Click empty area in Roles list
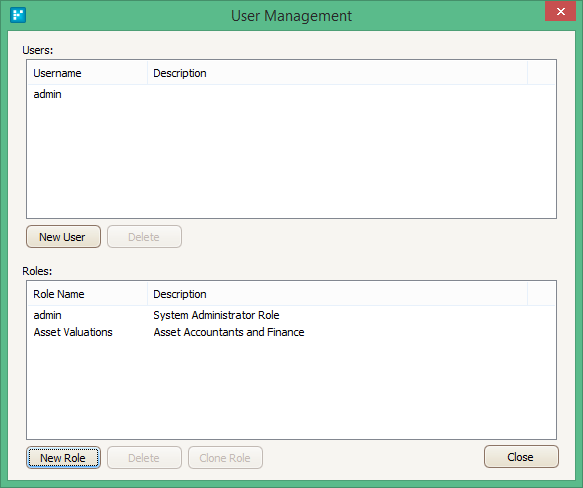This screenshot has height=488, width=583. [x=291, y=389]
